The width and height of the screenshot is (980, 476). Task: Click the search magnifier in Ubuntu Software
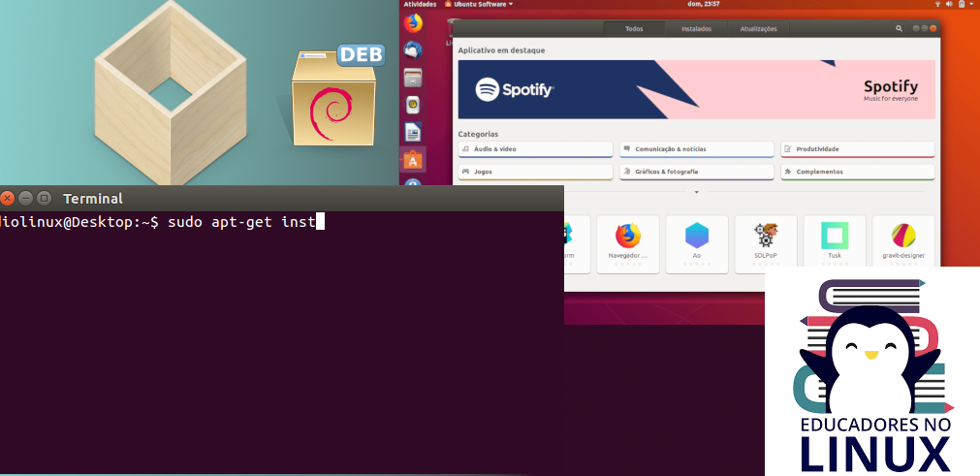pos(899,29)
